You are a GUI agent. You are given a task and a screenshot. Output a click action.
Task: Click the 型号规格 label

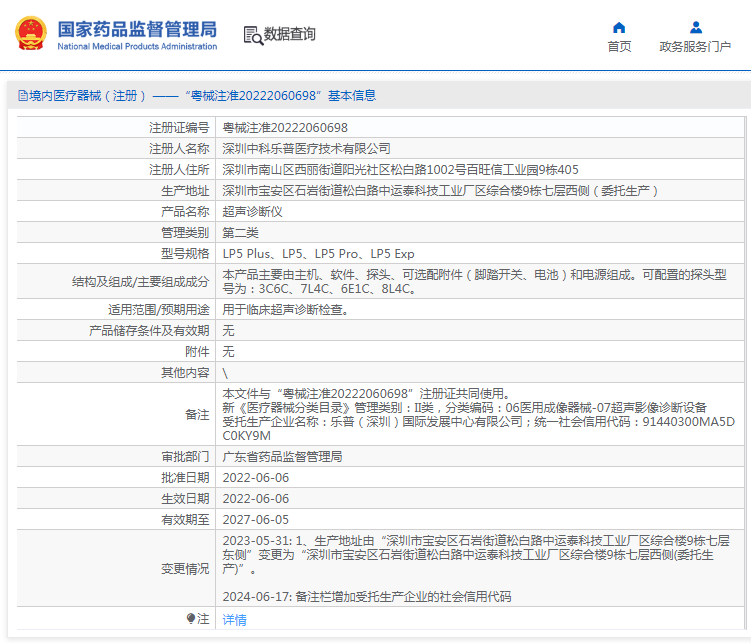click(185, 254)
